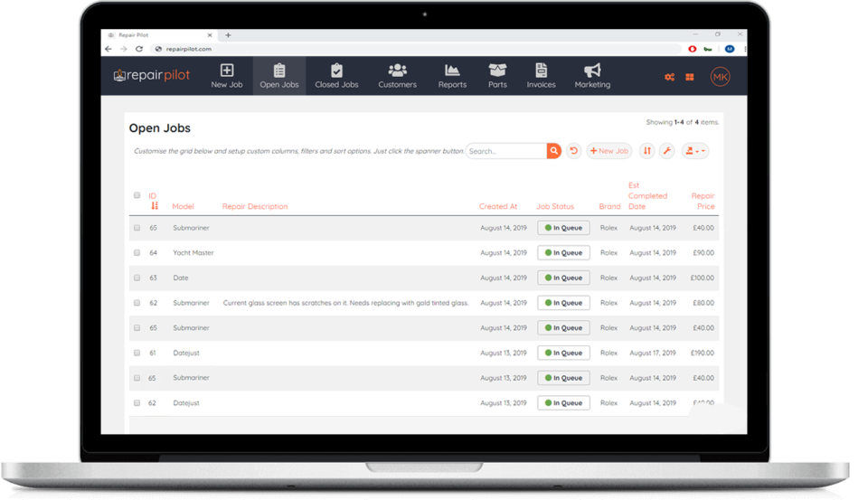This screenshot has width=868, height=500.
Task: Click the spanner customise grid icon
Action: [667, 151]
